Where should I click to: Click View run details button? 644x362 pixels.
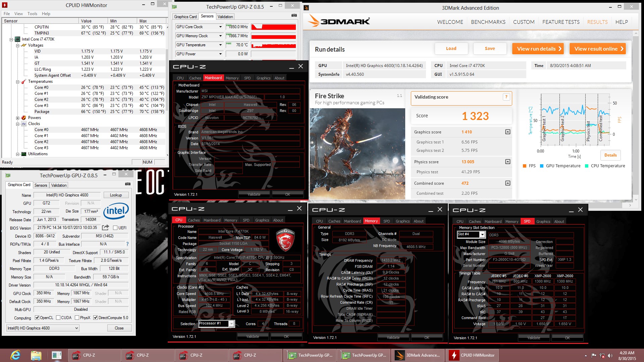[538, 49]
